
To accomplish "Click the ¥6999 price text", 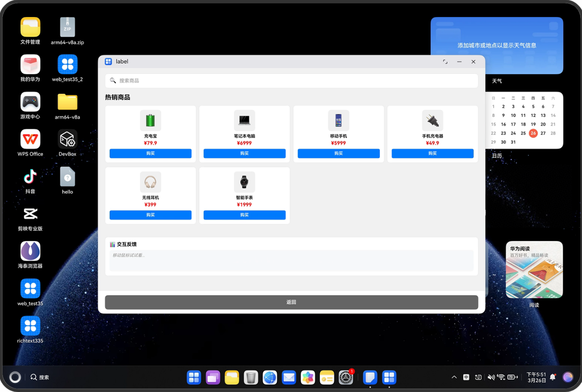I will pos(244,143).
